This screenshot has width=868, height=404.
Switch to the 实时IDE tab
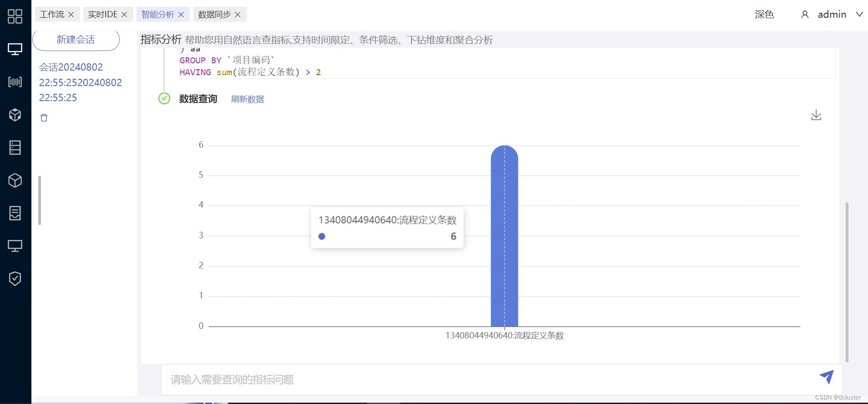[x=102, y=15]
